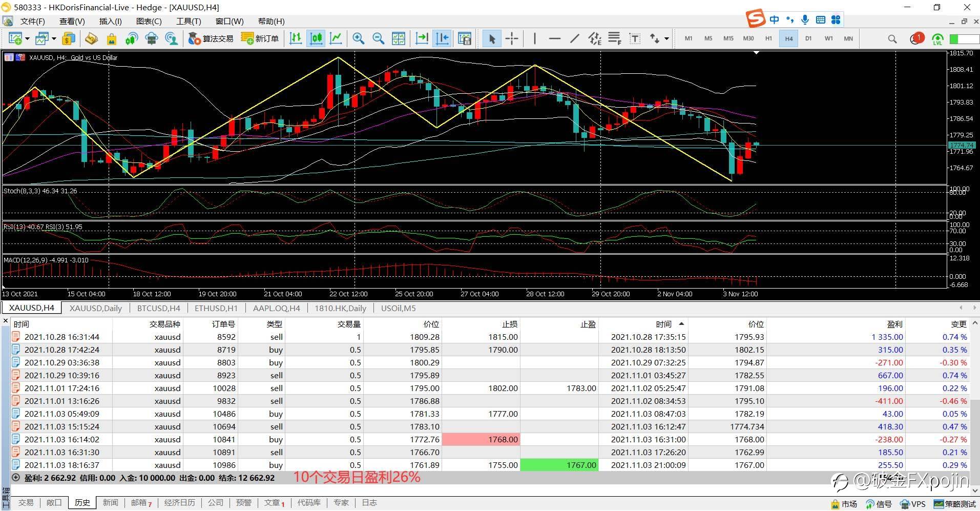The image size is (980, 511).
Task: Open the search magnifier in the toolbar
Action: [x=892, y=39]
